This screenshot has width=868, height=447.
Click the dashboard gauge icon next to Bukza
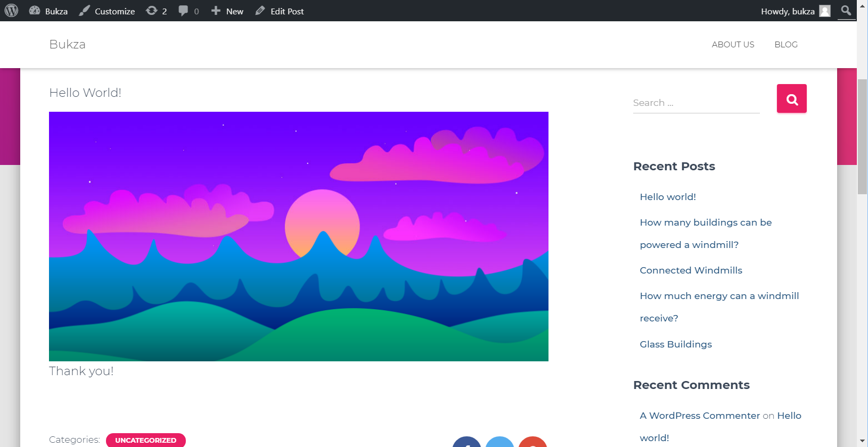(35, 11)
